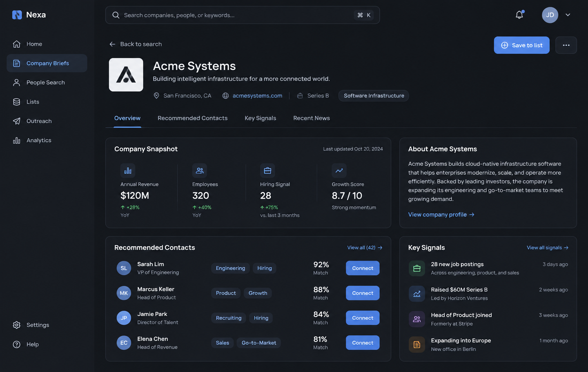This screenshot has height=372, width=588.
Task: Open Settings gear icon
Action: coord(16,325)
